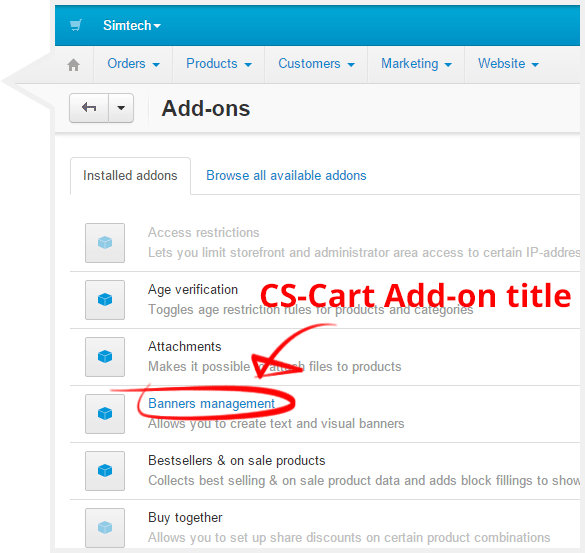Open the Customers menu
This screenshot has height=553, width=585.
coord(316,64)
